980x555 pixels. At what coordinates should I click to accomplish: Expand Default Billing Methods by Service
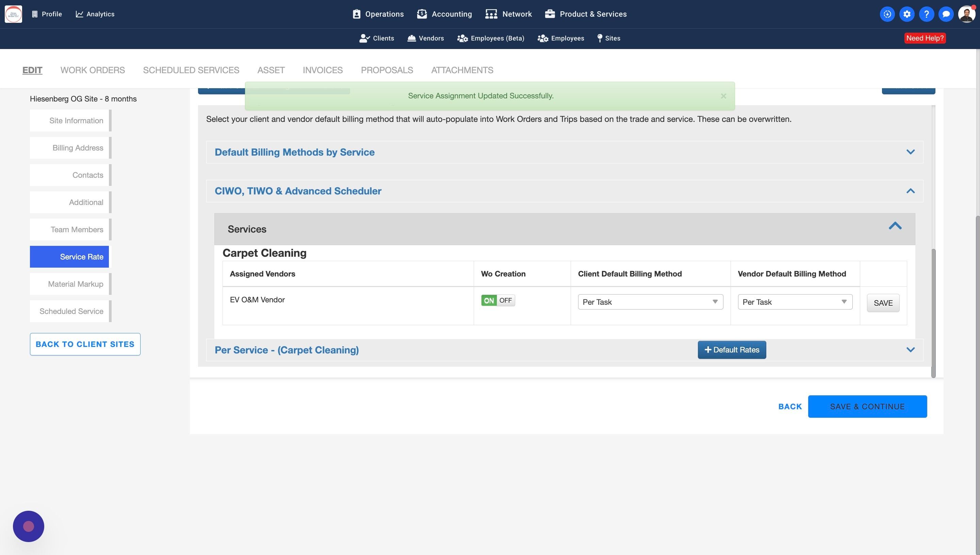(x=910, y=152)
